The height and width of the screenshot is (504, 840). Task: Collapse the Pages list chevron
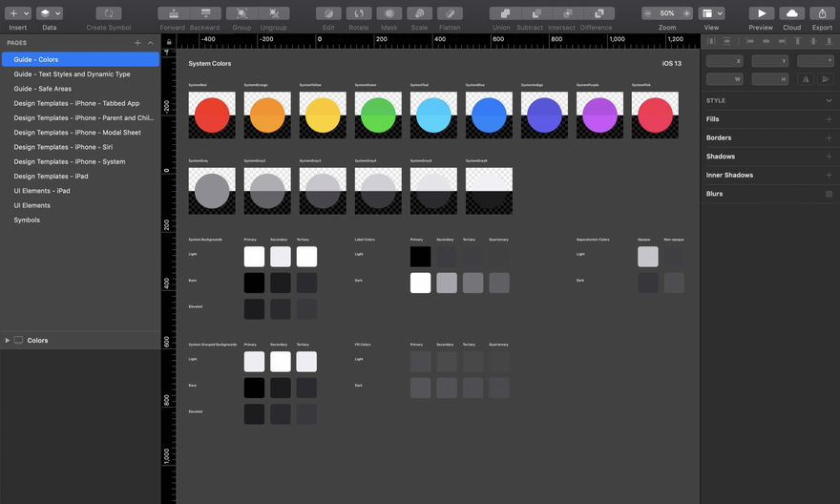151,43
